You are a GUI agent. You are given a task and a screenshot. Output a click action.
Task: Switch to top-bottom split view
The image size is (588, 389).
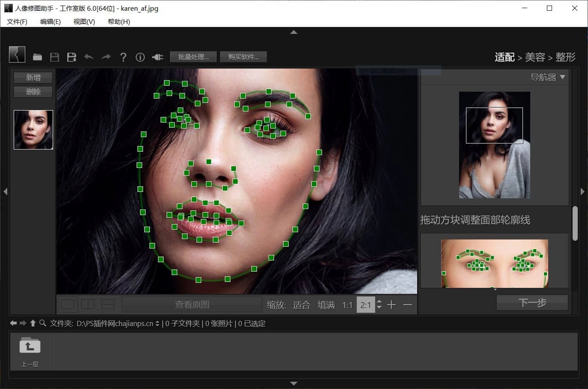coord(108,304)
